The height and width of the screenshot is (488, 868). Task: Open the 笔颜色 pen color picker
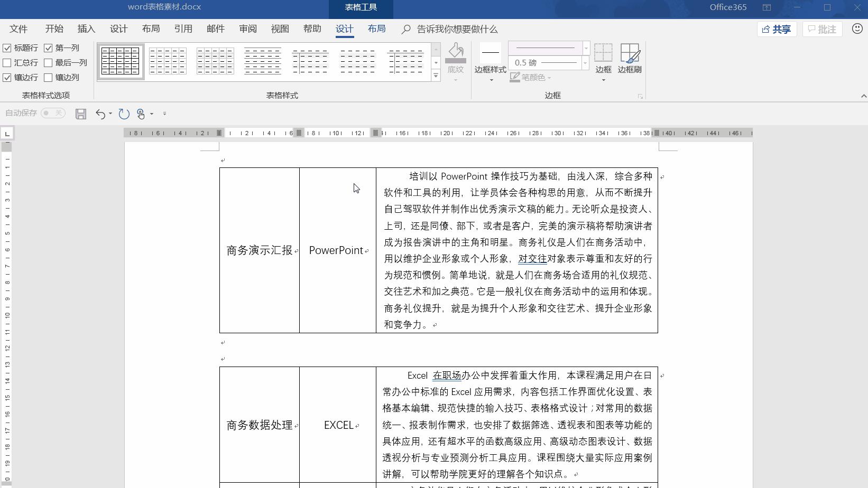pos(531,77)
